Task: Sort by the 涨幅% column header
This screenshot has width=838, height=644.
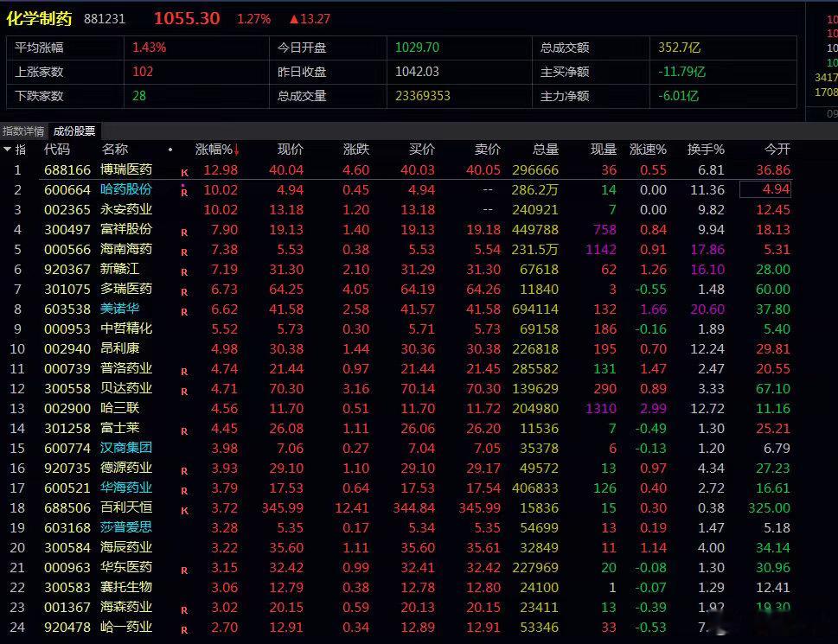Action: click(216, 150)
